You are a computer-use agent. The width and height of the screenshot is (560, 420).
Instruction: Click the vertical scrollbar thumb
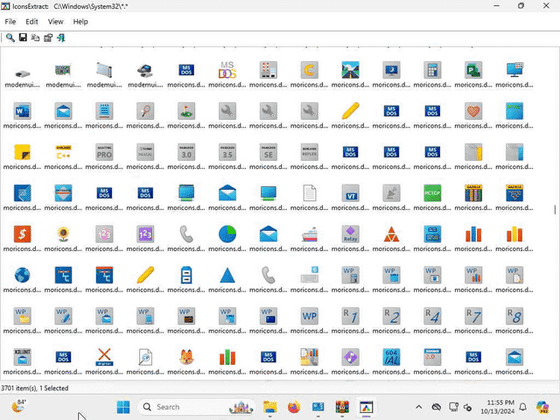tap(555, 210)
